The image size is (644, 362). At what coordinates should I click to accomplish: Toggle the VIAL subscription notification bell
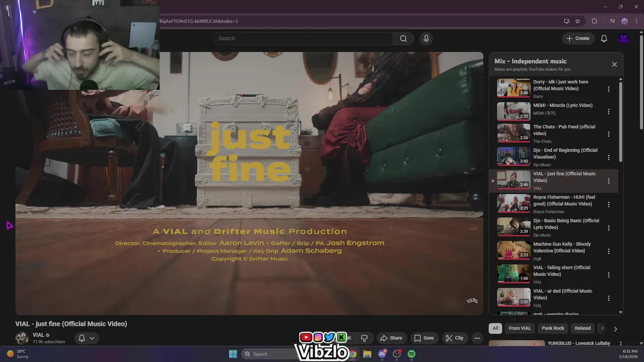click(x=82, y=338)
